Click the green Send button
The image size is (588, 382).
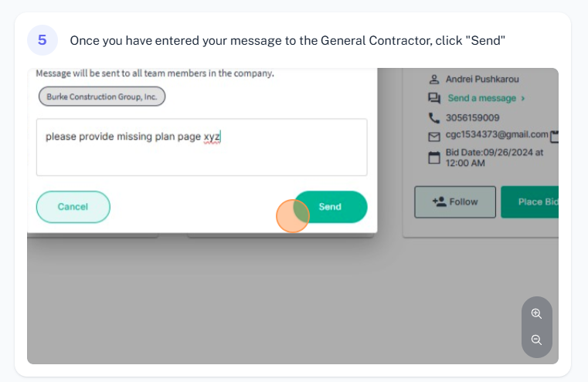pyautogui.click(x=330, y=207)
